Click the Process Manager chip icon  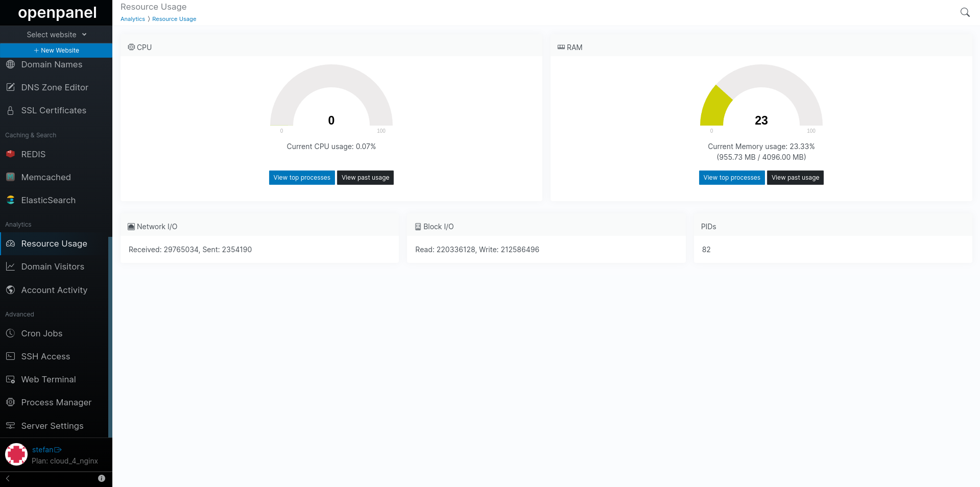coord(10,402)
